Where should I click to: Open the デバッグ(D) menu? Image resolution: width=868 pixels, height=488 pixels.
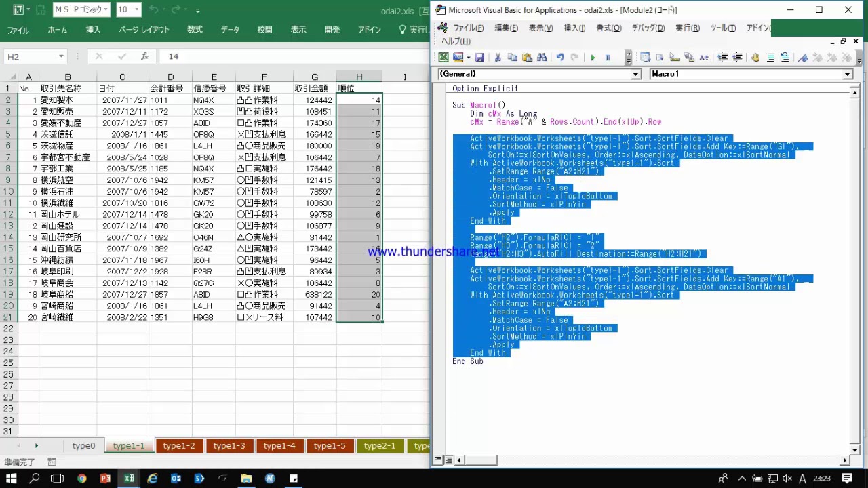click(648, 28)
